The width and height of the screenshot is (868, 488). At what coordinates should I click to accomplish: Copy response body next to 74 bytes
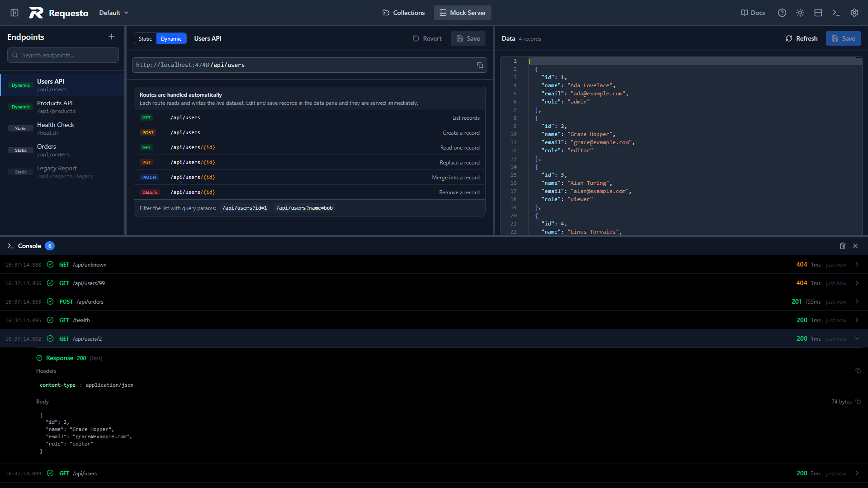tap(858, 401)
